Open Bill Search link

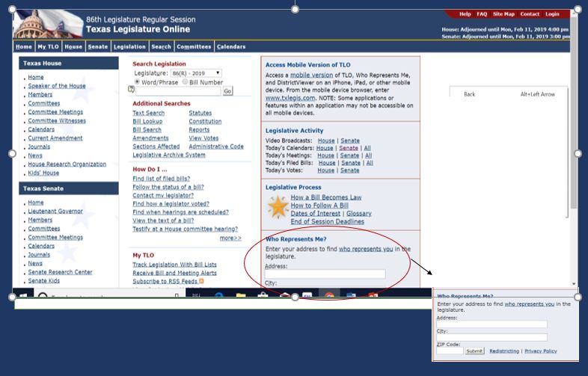click(147, 130)
